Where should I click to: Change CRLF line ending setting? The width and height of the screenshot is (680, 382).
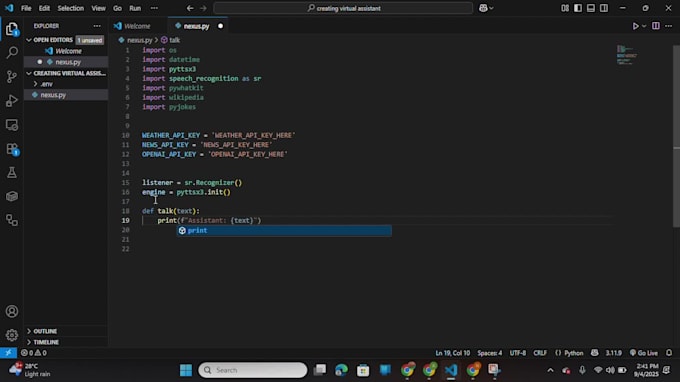pos(540,353)
